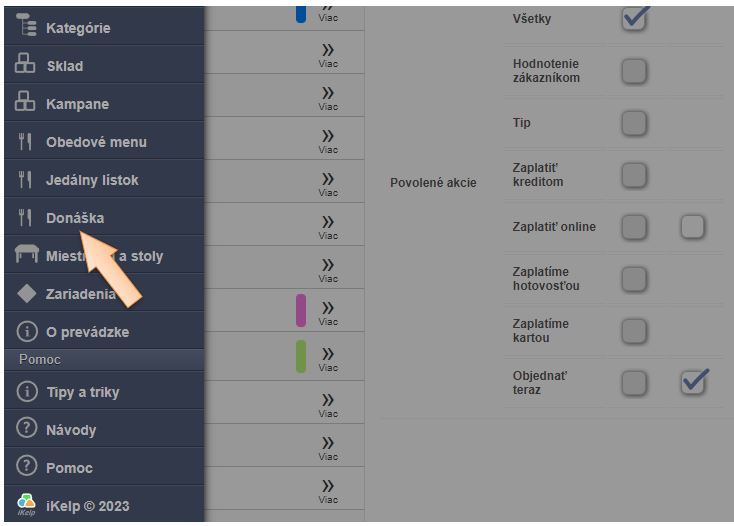Viewport: 734px width, 526px height.
Task: Open the O prevádzke menu item
Action: 87,332
